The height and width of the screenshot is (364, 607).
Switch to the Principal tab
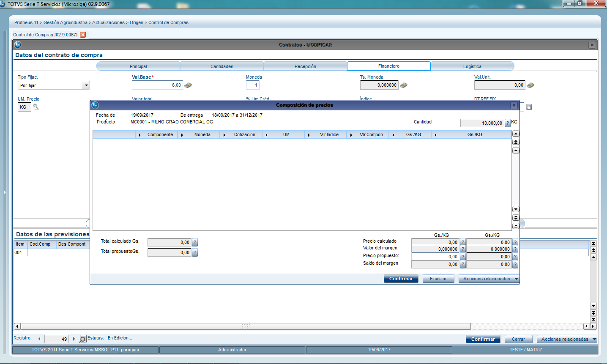pos(138,66)
